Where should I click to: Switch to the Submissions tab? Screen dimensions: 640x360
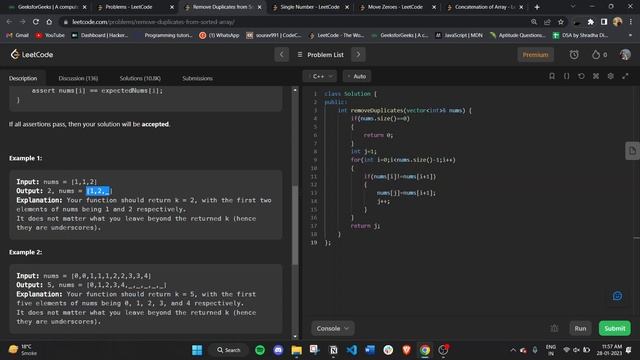pyautogui.click(x=198, y=78)
